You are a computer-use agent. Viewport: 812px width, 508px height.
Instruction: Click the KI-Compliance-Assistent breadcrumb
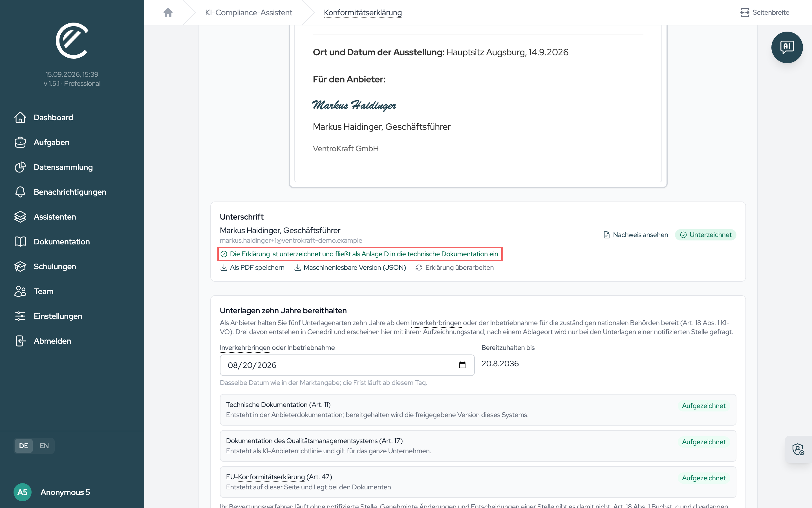pyautogui.click(x=249, y=12)
